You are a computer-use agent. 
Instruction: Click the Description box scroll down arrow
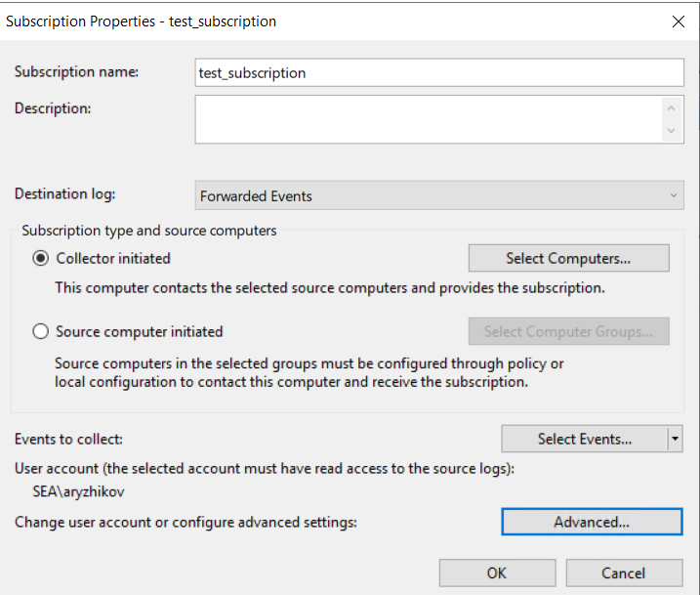click(671, 131)
